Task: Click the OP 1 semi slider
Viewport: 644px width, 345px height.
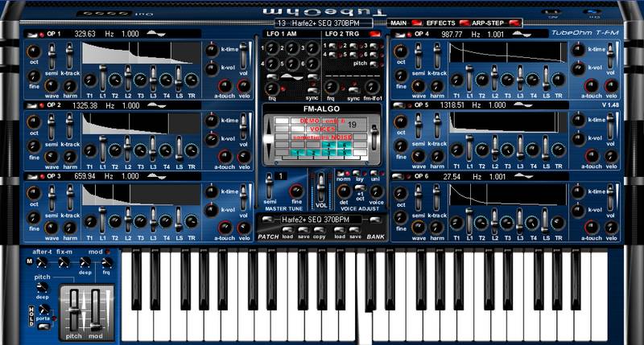Action: 52,56
